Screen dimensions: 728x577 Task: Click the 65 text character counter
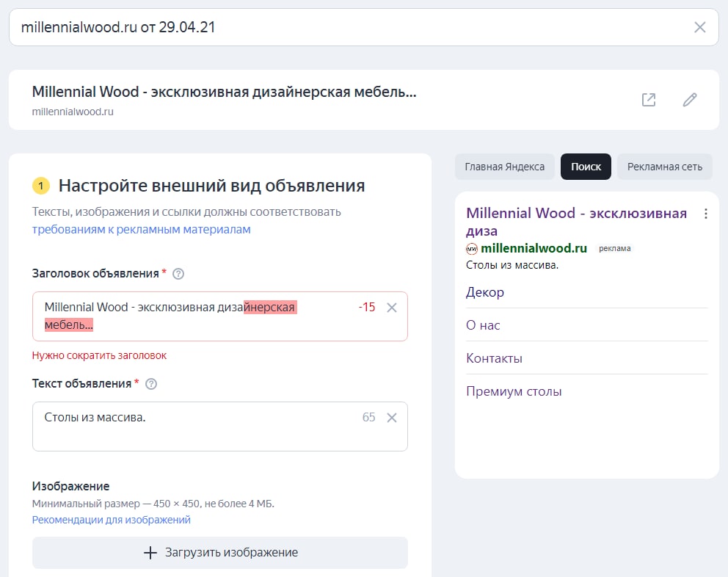pos(368,418)
